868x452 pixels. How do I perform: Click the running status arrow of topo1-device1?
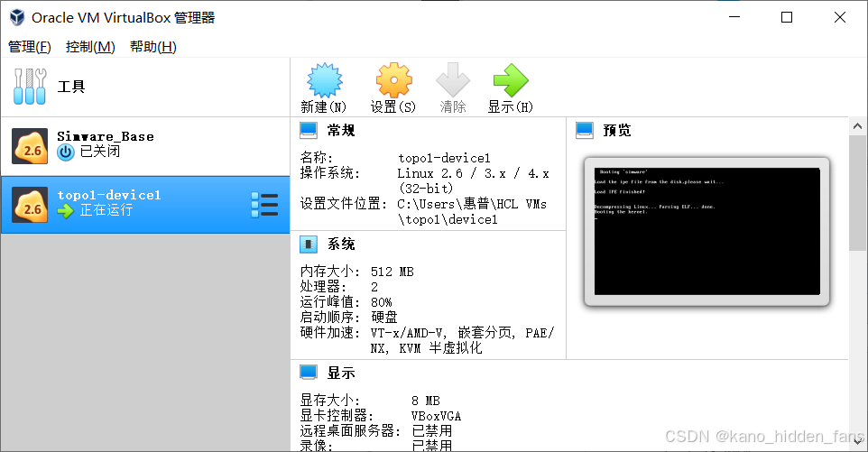(65, 211)
